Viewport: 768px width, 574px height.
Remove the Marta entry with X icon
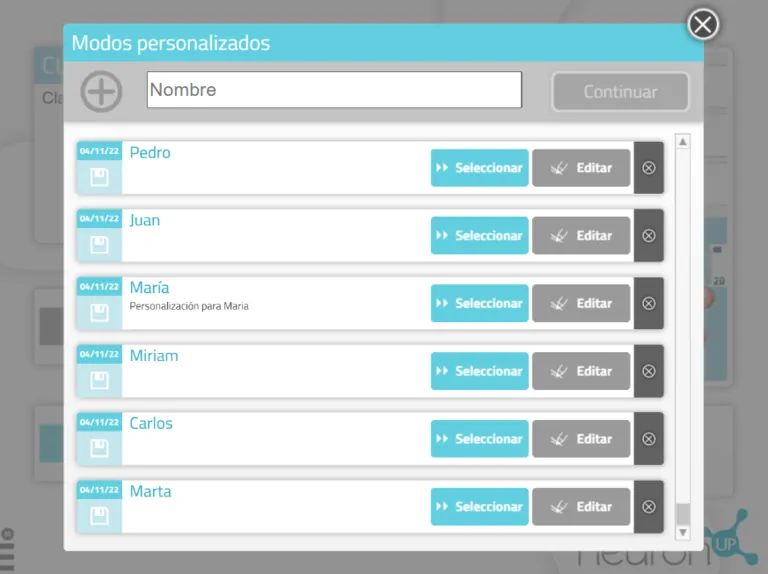click(648, 507)
